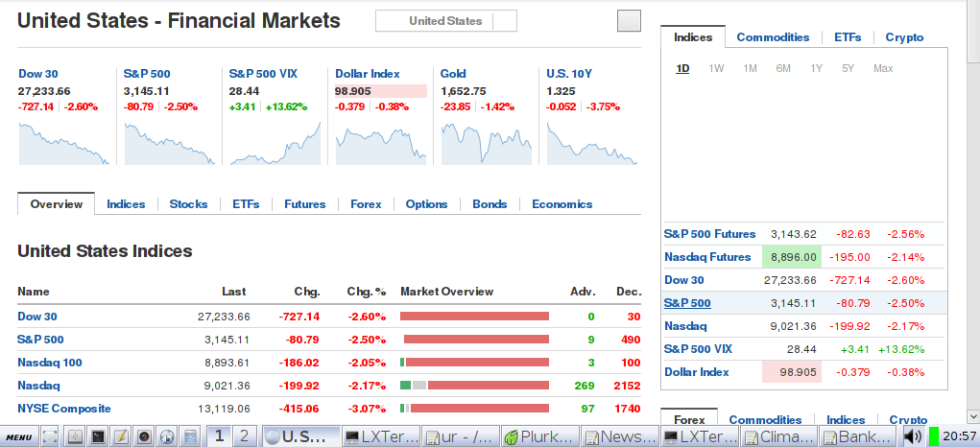Launch the web browser globe icon
The image size is (980, 447).
coord(168,435)
